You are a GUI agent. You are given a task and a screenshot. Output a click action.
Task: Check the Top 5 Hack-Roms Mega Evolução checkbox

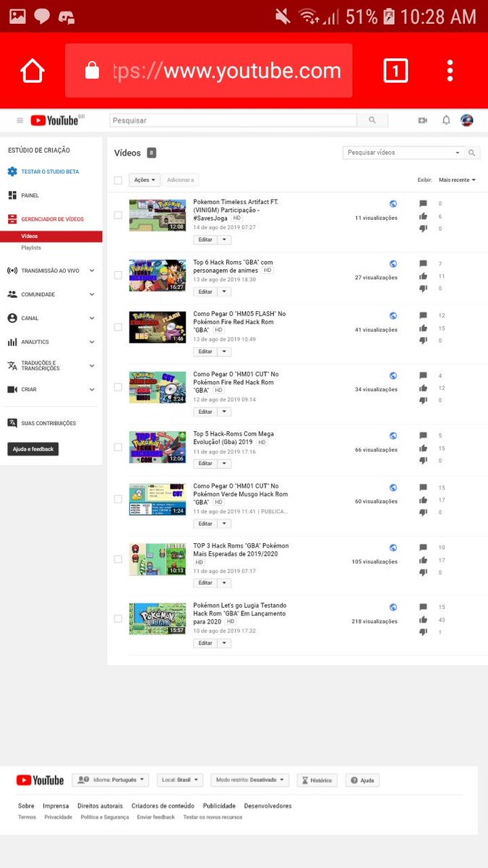pyautogui.click(x=118, y=447)
